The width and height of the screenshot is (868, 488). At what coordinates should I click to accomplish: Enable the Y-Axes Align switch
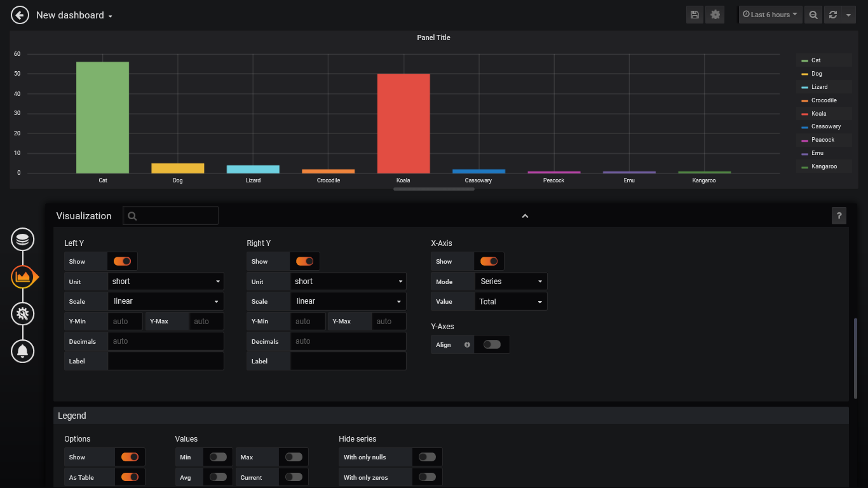point(492,344)
